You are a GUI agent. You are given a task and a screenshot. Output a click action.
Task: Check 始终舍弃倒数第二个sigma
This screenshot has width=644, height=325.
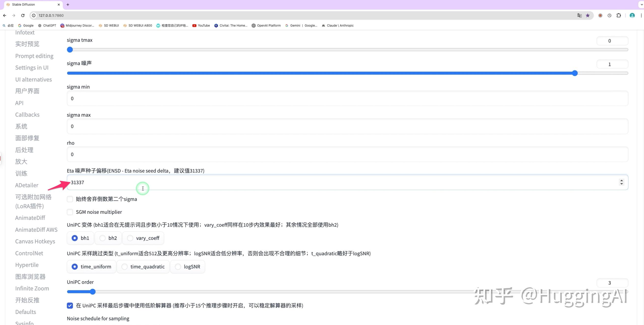pos(70,199)
